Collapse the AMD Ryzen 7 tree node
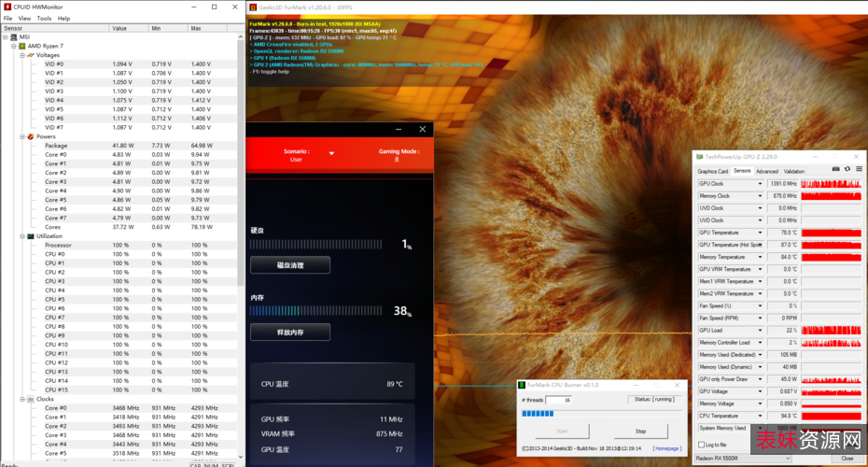 tap(14, 47)
